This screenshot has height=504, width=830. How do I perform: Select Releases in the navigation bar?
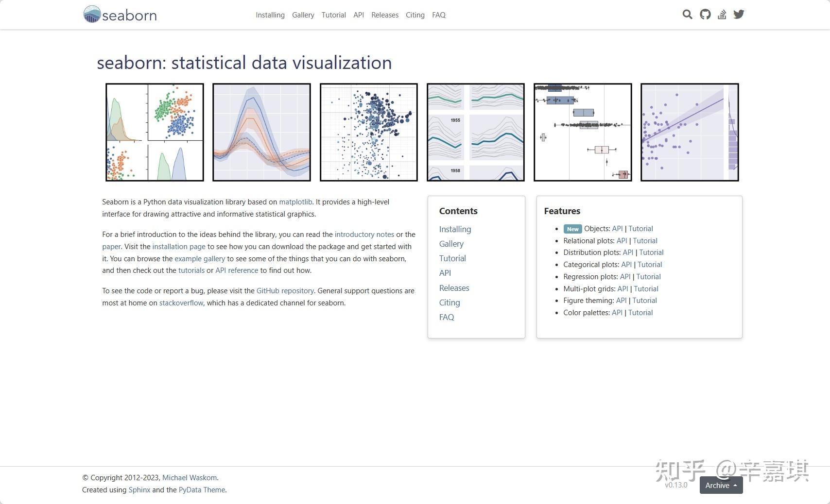[384, 15]
